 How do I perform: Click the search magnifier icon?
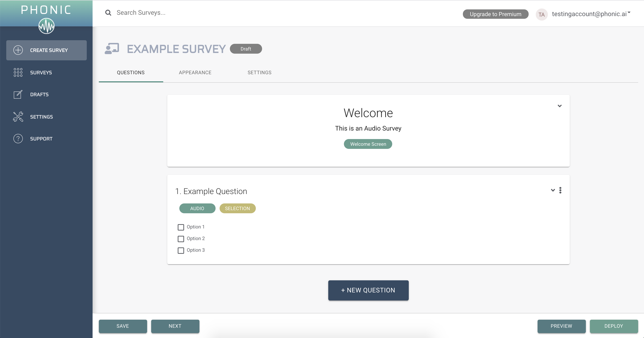coord(108,13)
